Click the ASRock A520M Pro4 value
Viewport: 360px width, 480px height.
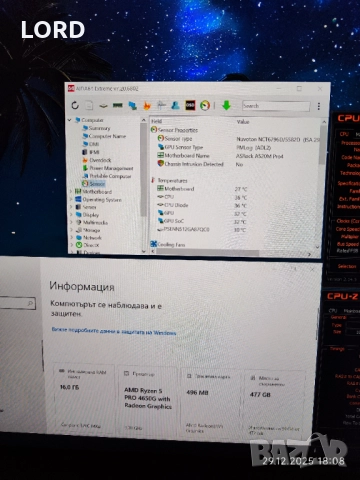click(x=260, y=156)
